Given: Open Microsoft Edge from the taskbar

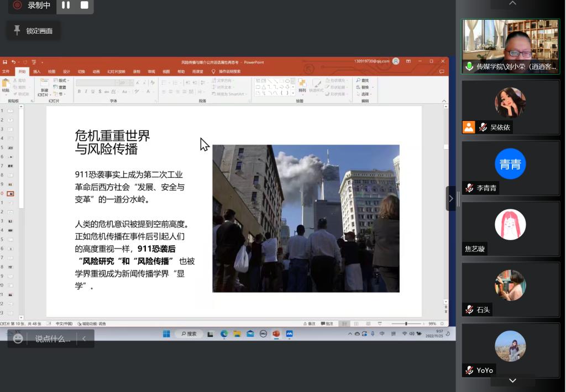Looking at the screenshot, I should [224, 334].
